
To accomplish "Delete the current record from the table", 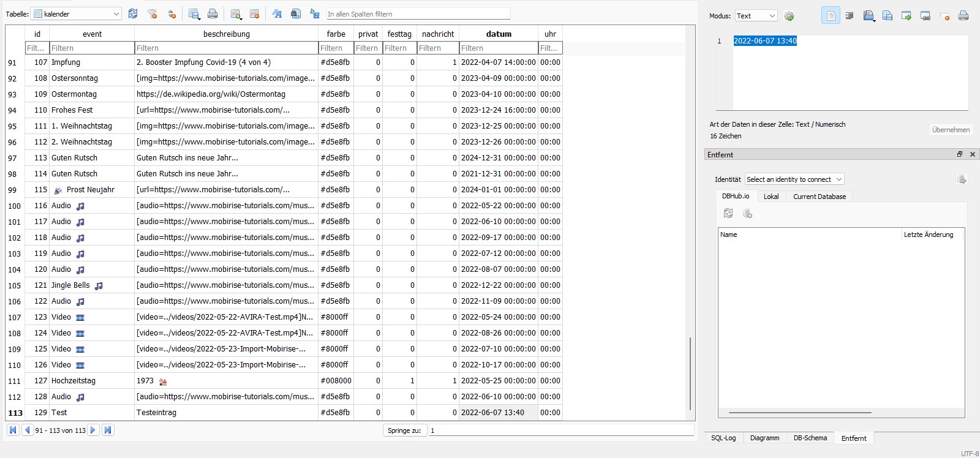I will (x=255, y=13).
